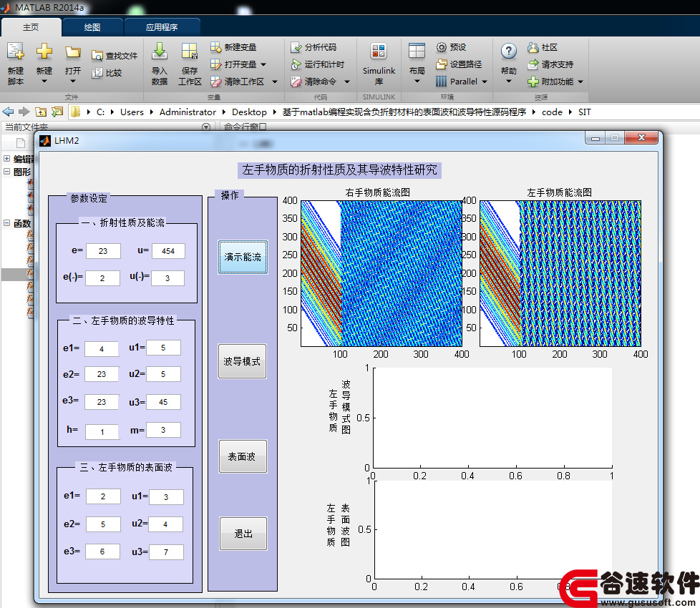Click the 左手物质能流图 plot

[x=560, y=273]
